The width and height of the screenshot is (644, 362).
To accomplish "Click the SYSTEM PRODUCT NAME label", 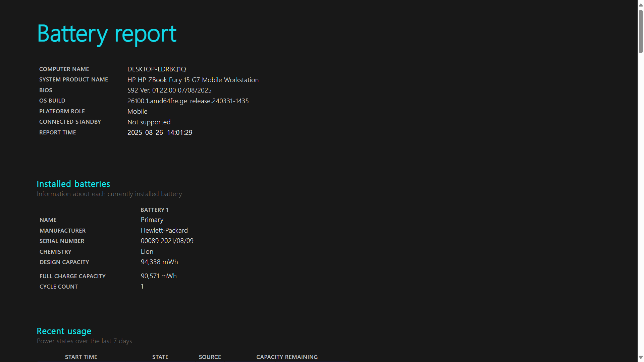I will click(x=73, y=79).
